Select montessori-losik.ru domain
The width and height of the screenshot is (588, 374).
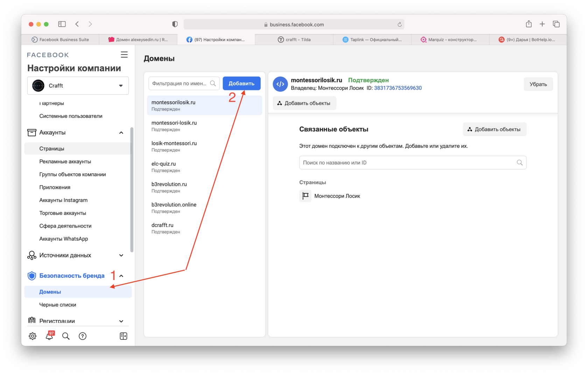[204, 126]
